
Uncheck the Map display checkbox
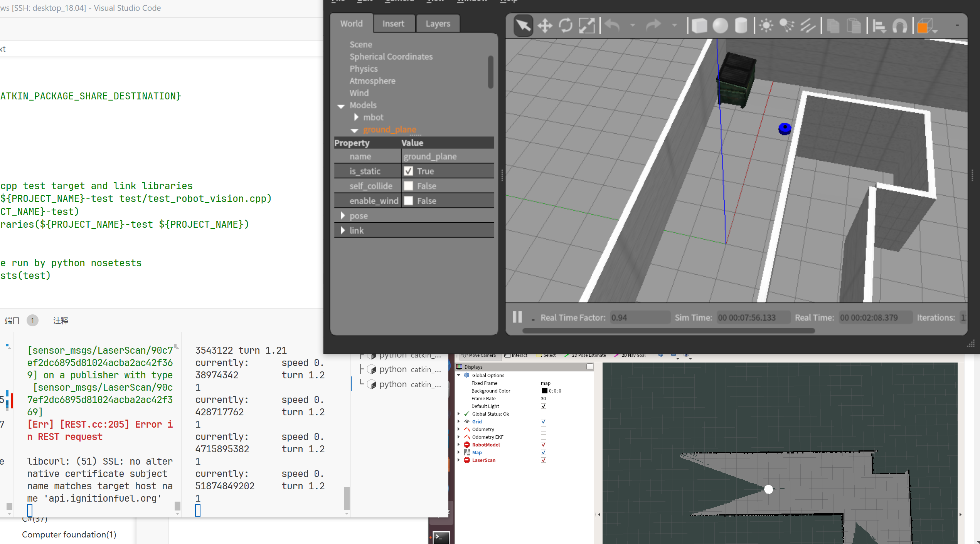click(x=544, y=452)
